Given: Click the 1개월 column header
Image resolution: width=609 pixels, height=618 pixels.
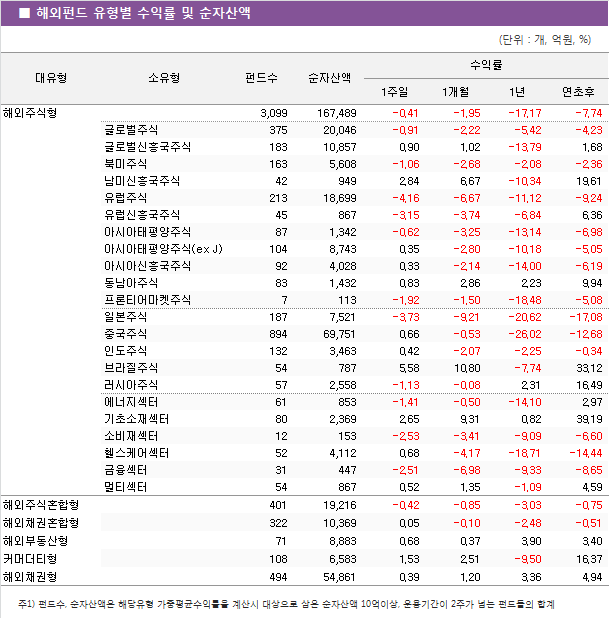Looking at the screenshot, I should click(455, 92).
